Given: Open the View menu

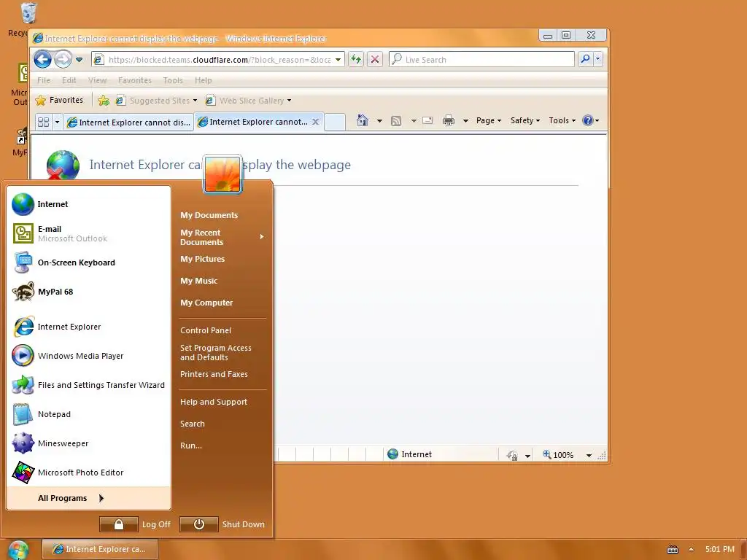Looking at the screenshot, I should coord(97,80).
